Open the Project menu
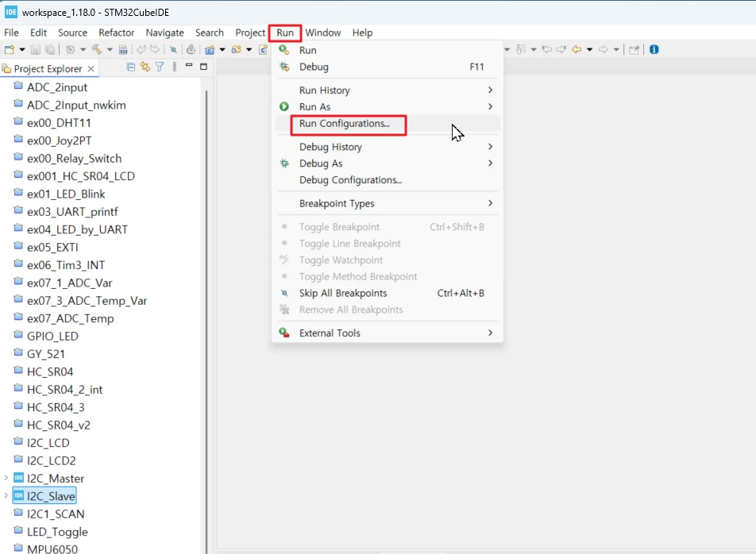Screen dimensions: 756x554 (x=250, y=33)
